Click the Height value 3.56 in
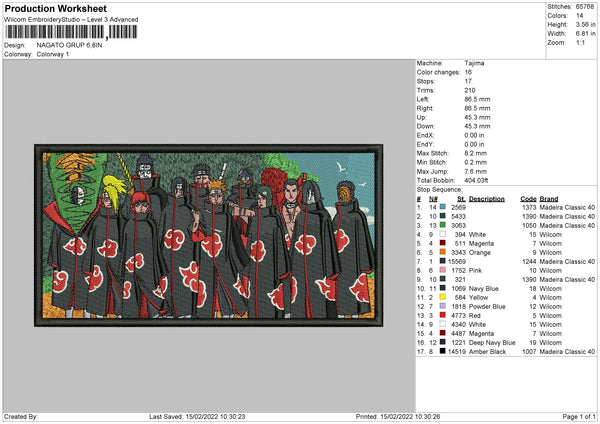Viewport: 600px width, 424px height. 585,24
